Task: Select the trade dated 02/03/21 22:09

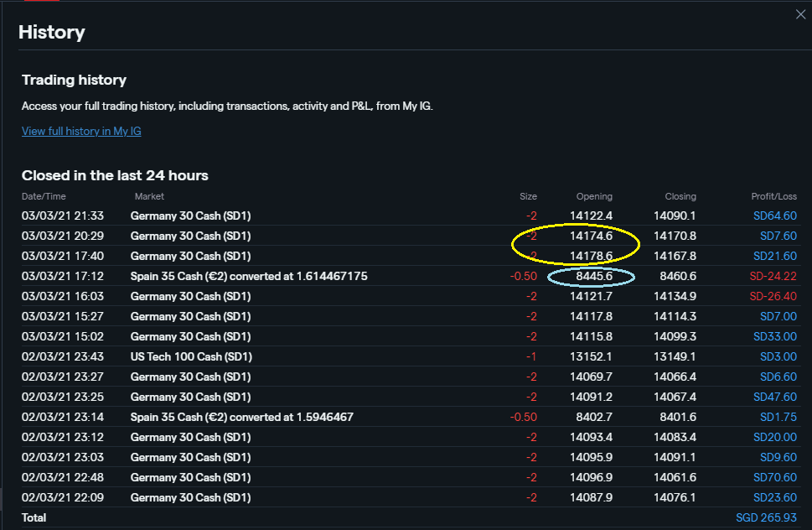Action: pyautogui.click(x=63, y=497)
